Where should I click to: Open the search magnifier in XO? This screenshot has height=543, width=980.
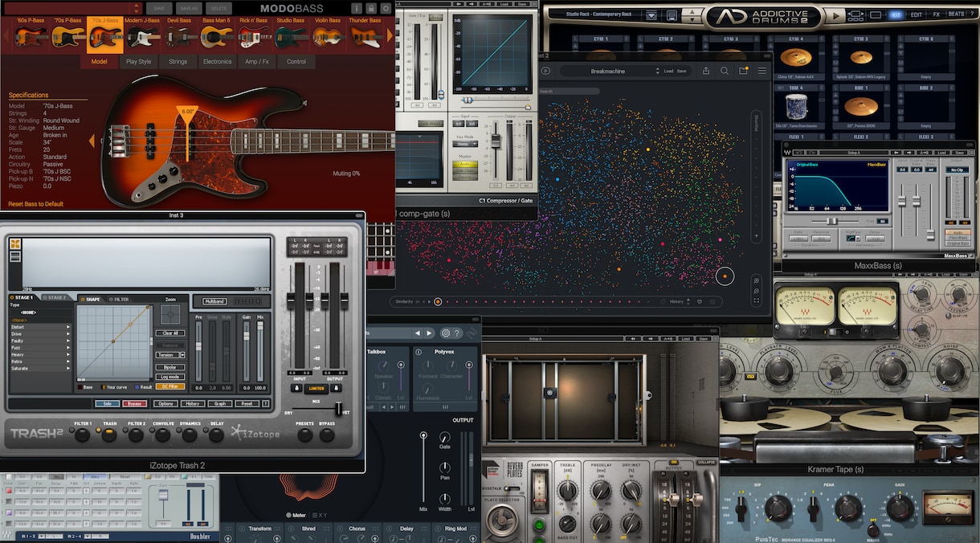(725, 71)
